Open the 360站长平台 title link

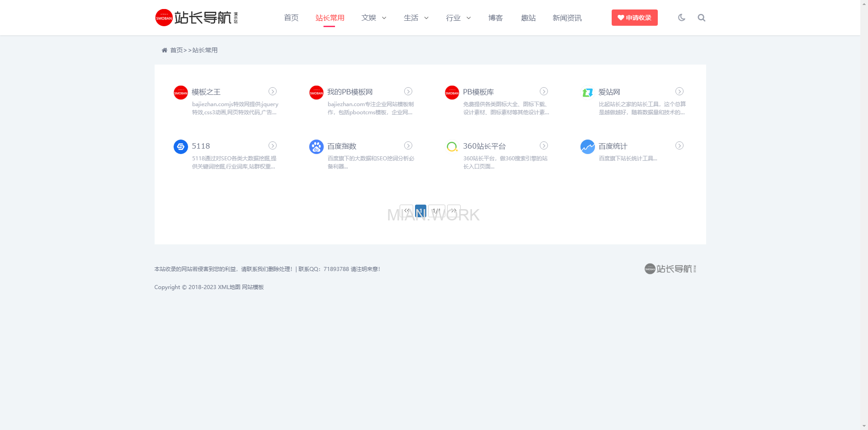click(x=484, y=146)
